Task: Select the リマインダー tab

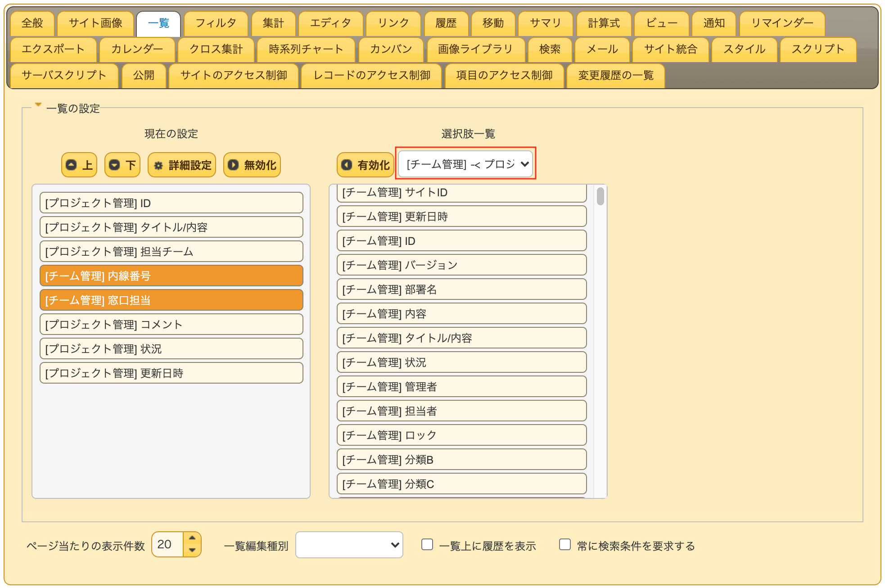Action: coord(782,23)
